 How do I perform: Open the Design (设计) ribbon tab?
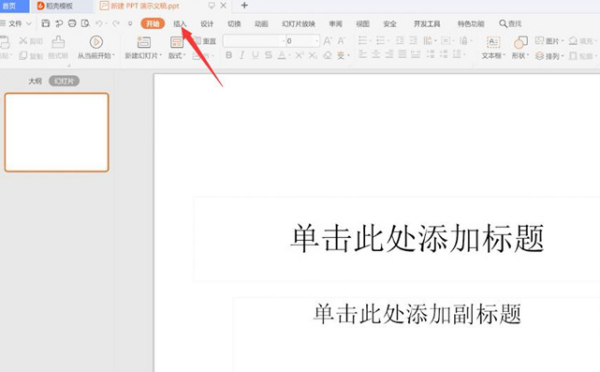(207, 24)
